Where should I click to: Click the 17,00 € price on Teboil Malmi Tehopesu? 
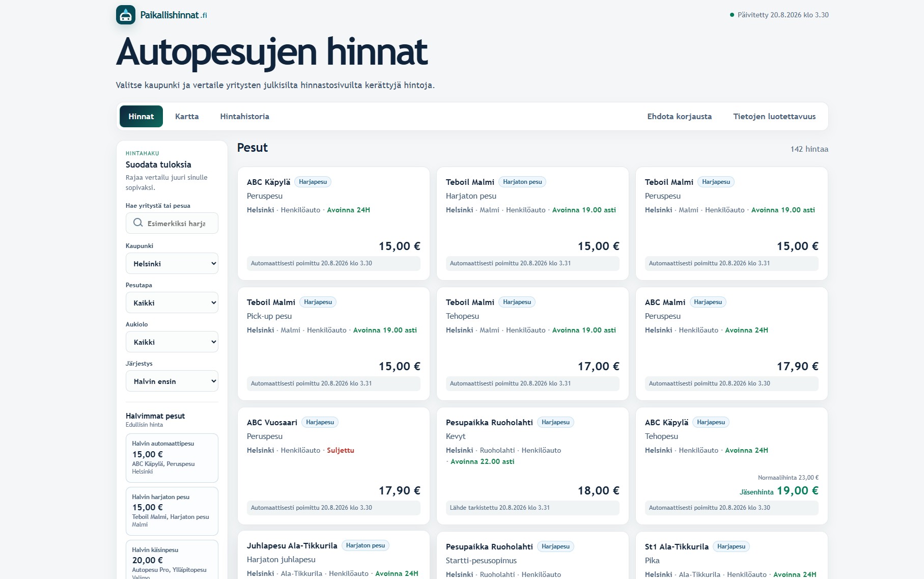pyautogui.click(x=598, y=366)
